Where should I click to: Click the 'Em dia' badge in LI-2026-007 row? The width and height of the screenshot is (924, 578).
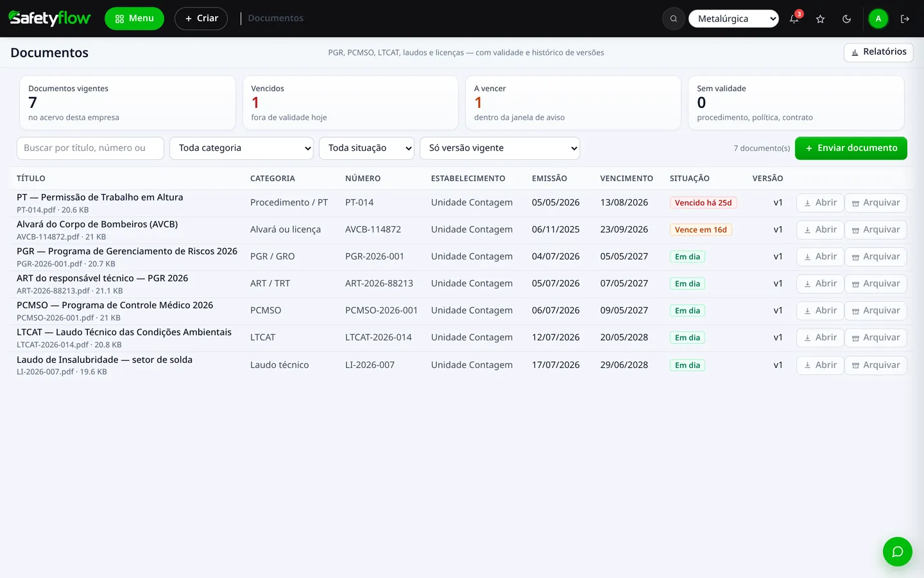[687, 365]
